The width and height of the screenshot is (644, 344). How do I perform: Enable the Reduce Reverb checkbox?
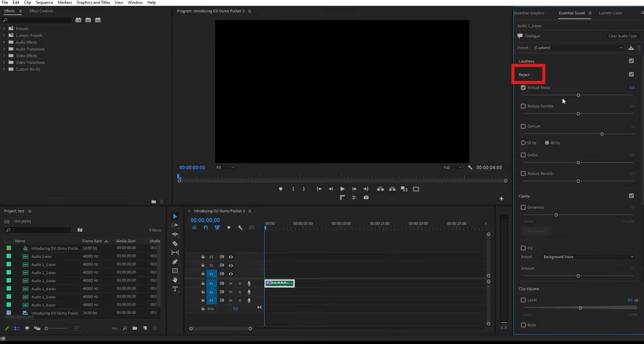(x=523, y=174)
